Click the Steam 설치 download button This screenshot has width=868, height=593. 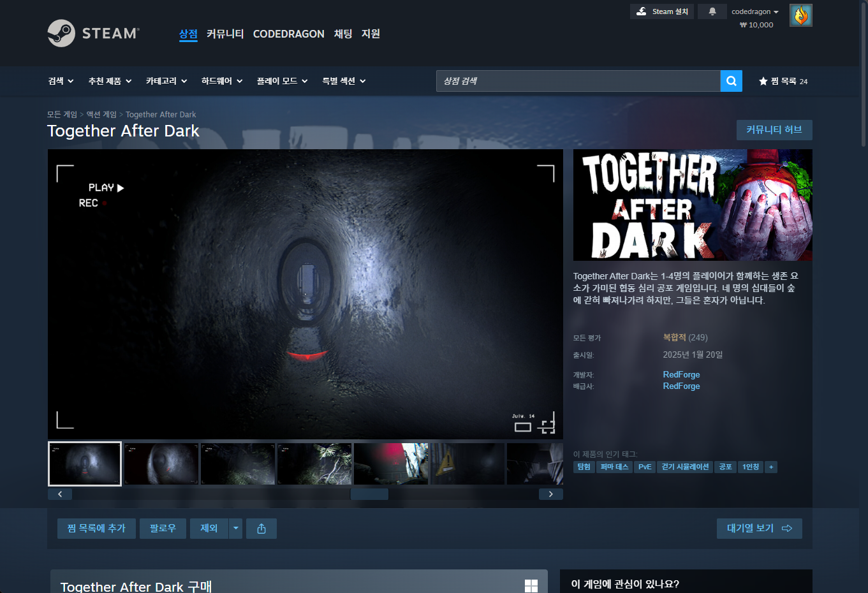click(662, 11)
